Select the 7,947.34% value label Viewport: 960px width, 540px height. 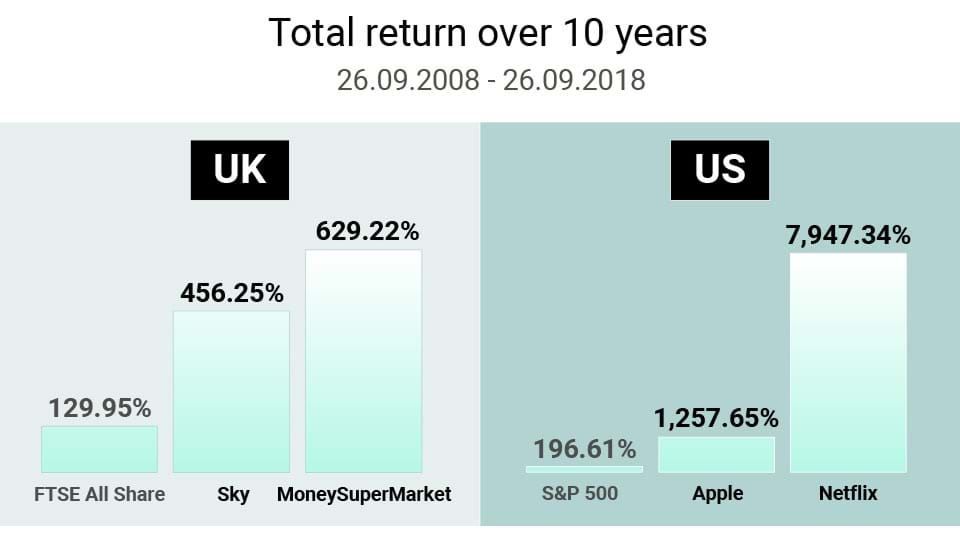click(x=848, y=236)
